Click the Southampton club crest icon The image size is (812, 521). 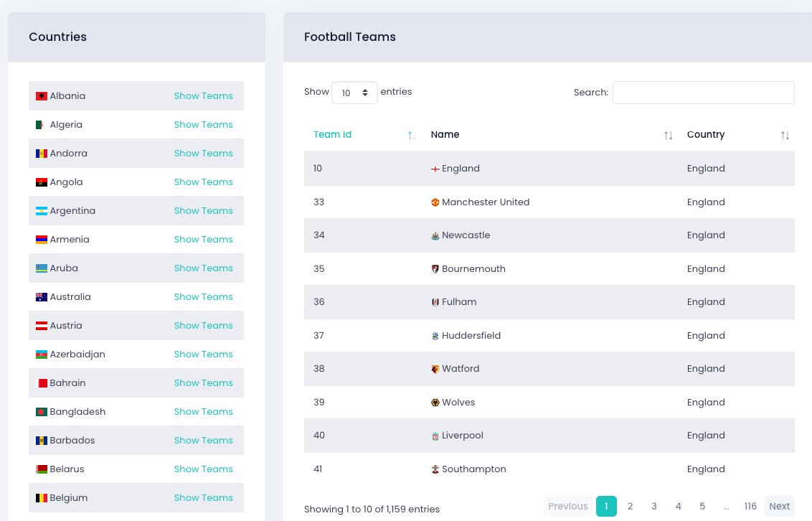[435, 469]
